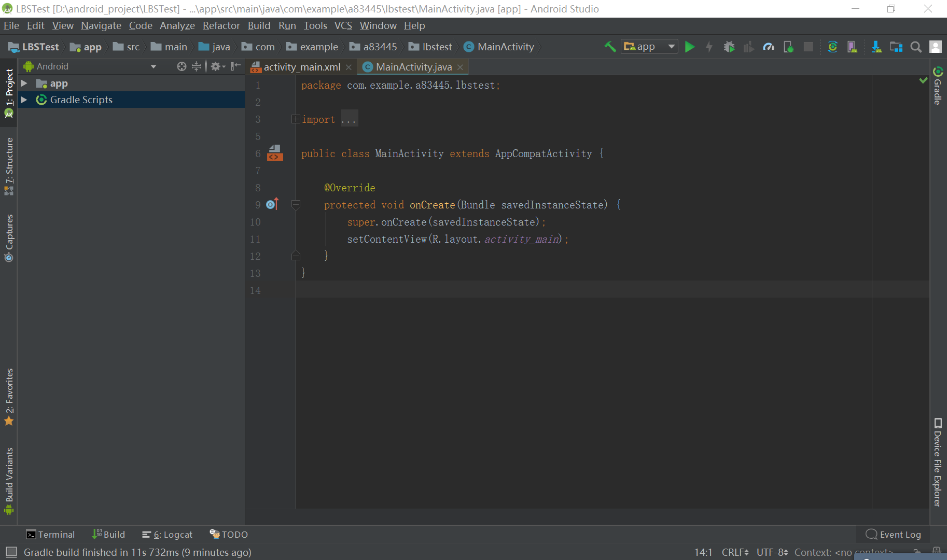Image resolution: width=947 pixels, height=560 pixels.
Task: Open the File menu
Action: coord(11,25)
